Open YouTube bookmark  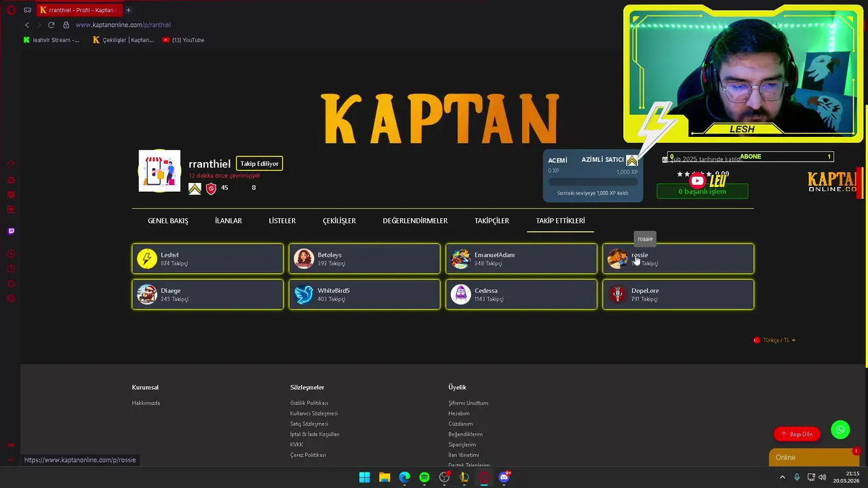pos(183,40)
